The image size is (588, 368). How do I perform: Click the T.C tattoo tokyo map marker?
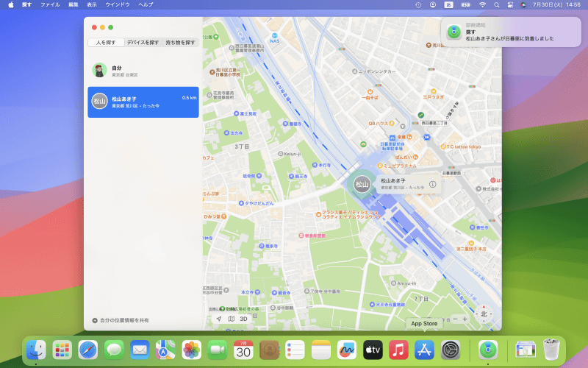coord(443,146)
